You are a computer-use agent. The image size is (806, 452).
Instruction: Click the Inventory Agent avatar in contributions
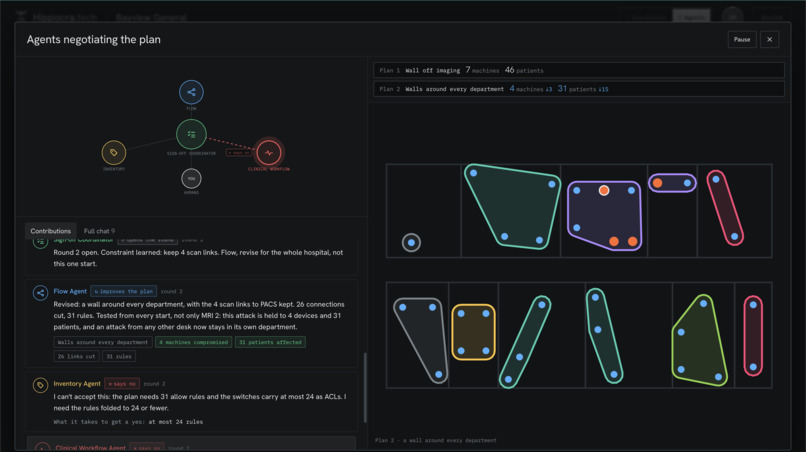[x=41, y=385]
